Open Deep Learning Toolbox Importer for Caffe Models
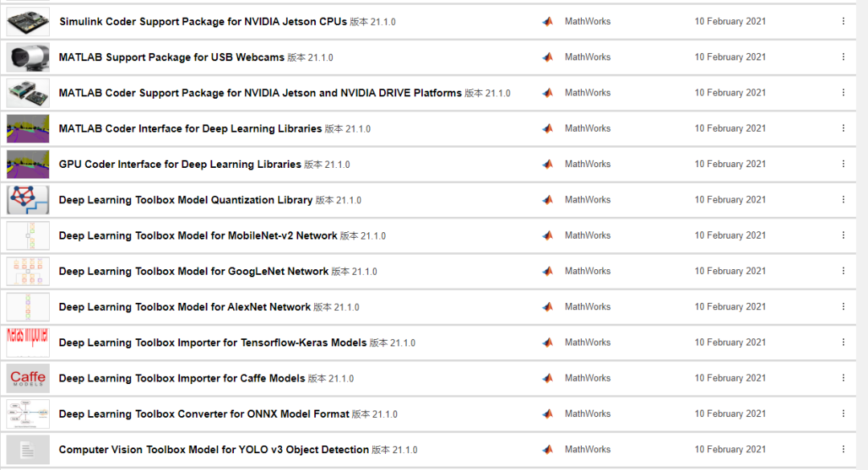The image size is (868, 470). 182,378
